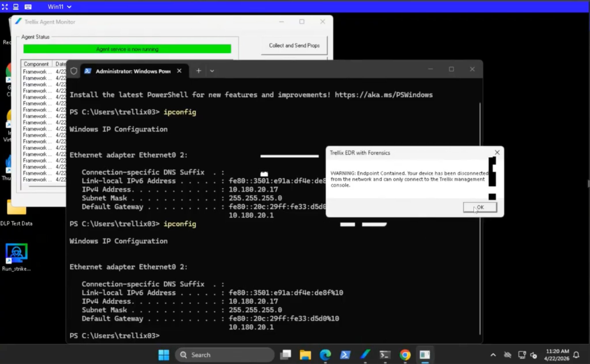Open the clock showing 11:20 AM
The width and height of the screenshot is (590, 364).
tap(557, 355)
